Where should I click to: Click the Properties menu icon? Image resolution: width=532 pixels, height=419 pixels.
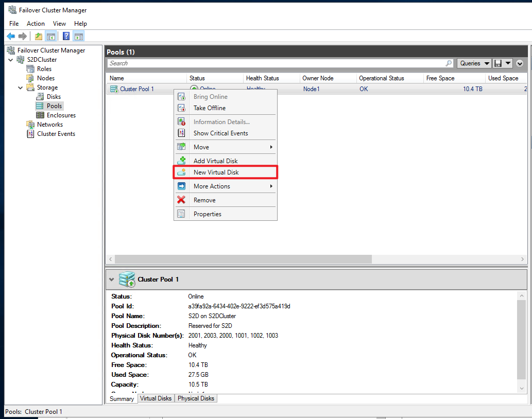point(181,214)
